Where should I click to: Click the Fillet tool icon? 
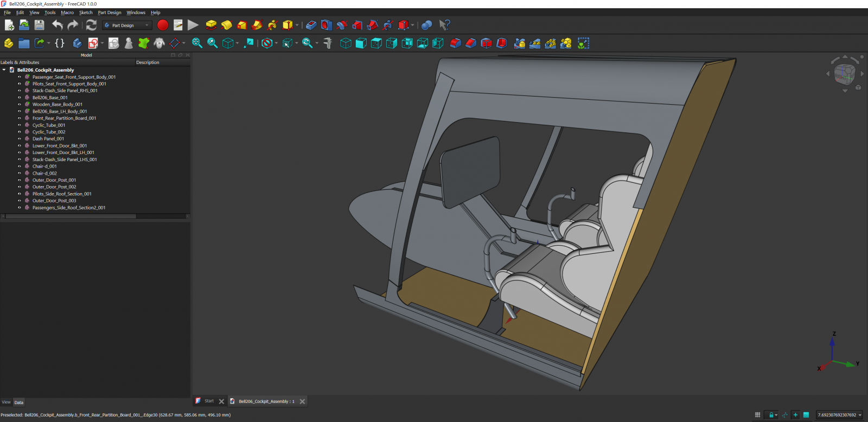[456, 43]
